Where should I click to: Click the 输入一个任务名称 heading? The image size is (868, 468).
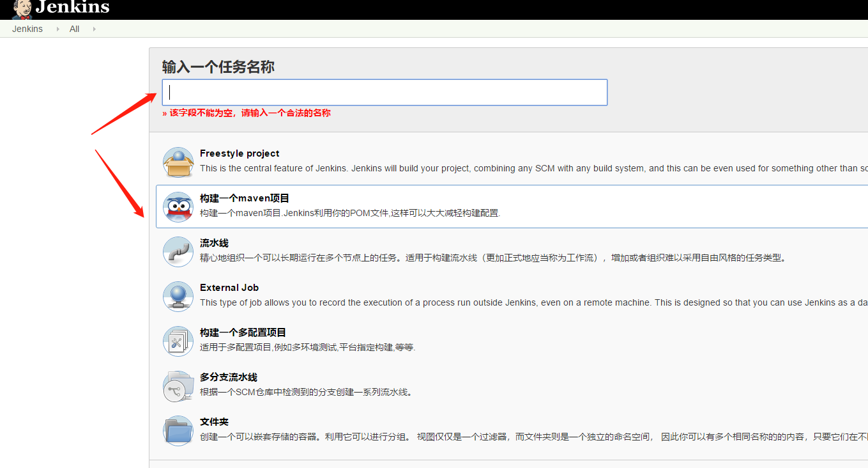click(218, 67)
